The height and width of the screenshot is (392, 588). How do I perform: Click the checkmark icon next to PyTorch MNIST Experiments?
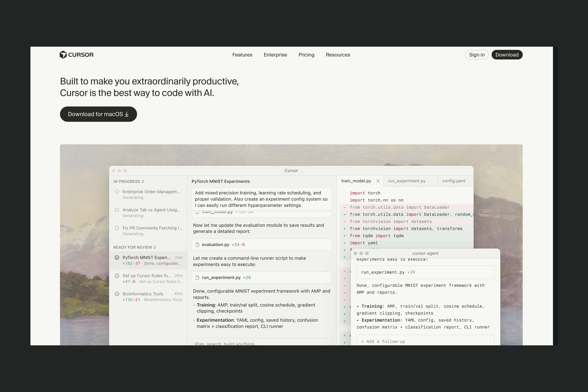pyautogui.click(x=117, y=257)
